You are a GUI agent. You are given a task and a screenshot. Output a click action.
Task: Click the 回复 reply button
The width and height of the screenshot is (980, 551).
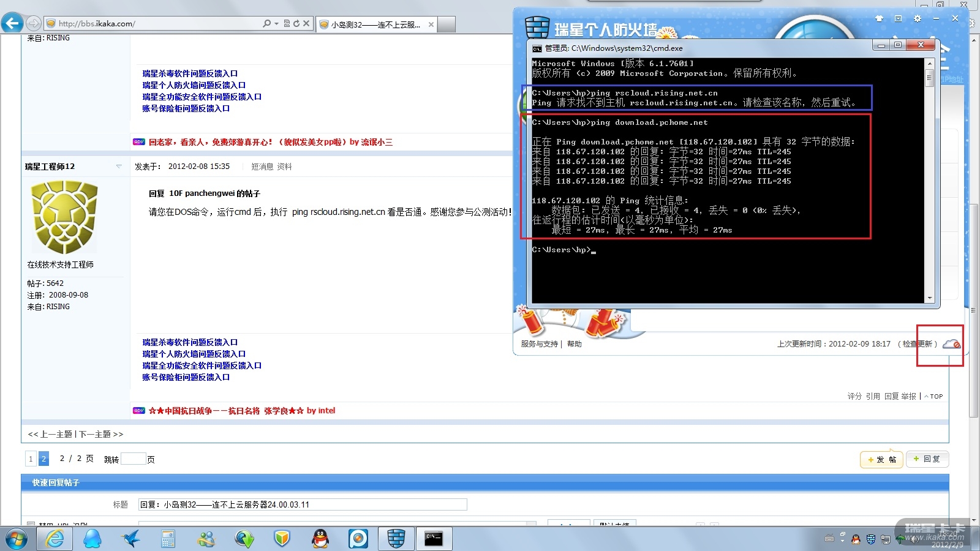[x=927, y=459]
